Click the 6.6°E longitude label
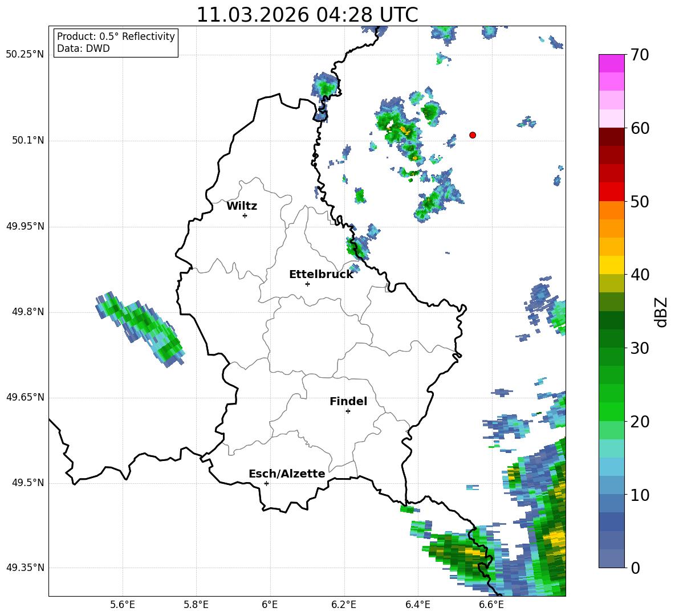675x616 pixels. click(x=491, y=605)
